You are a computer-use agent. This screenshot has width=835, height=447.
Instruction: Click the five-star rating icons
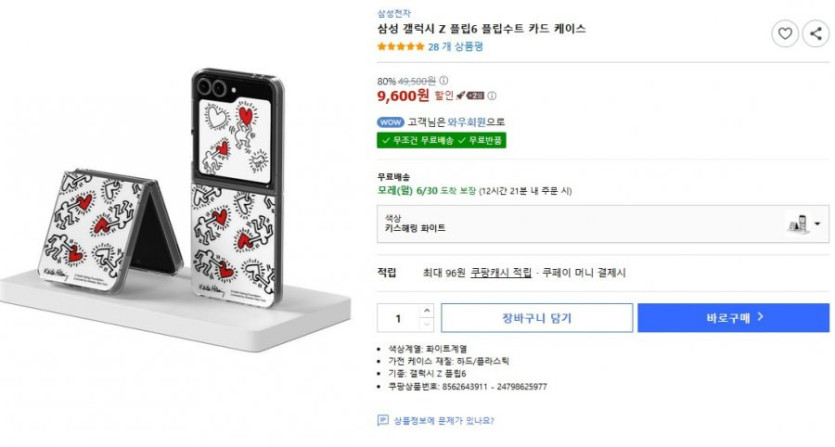(400, 47)
